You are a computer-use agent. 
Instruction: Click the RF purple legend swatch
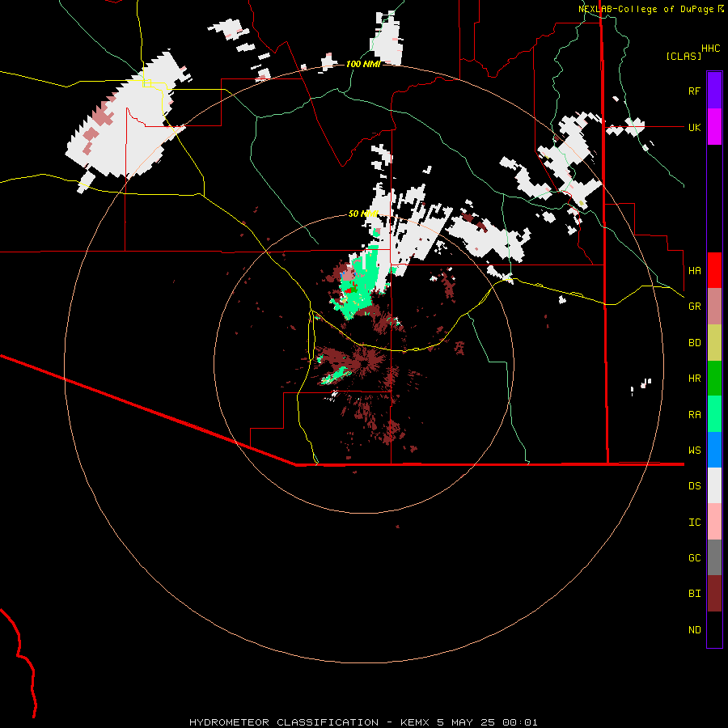[x=714, y=91]
